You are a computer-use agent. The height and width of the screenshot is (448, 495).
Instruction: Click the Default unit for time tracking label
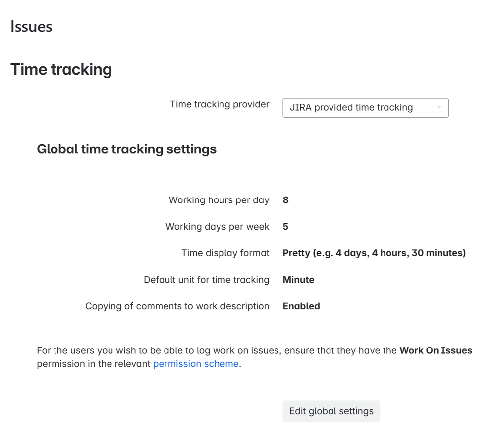pos(206,280)
